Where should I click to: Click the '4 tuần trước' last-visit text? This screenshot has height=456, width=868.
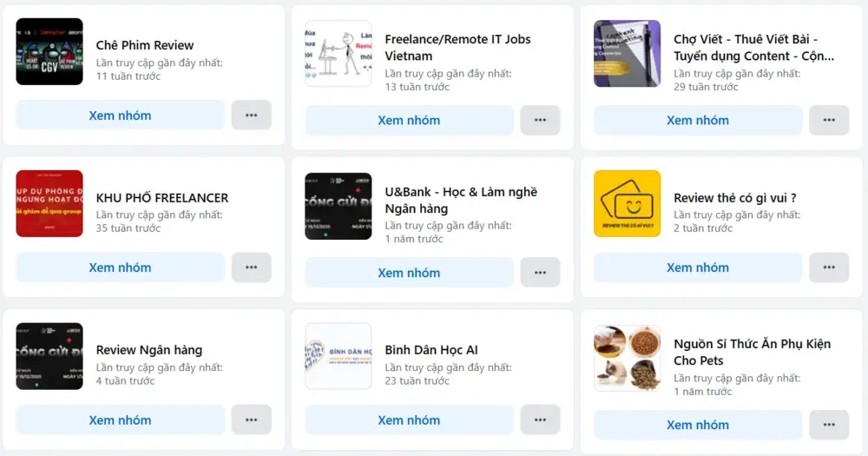pyautogui.click(x=126, y=380)
